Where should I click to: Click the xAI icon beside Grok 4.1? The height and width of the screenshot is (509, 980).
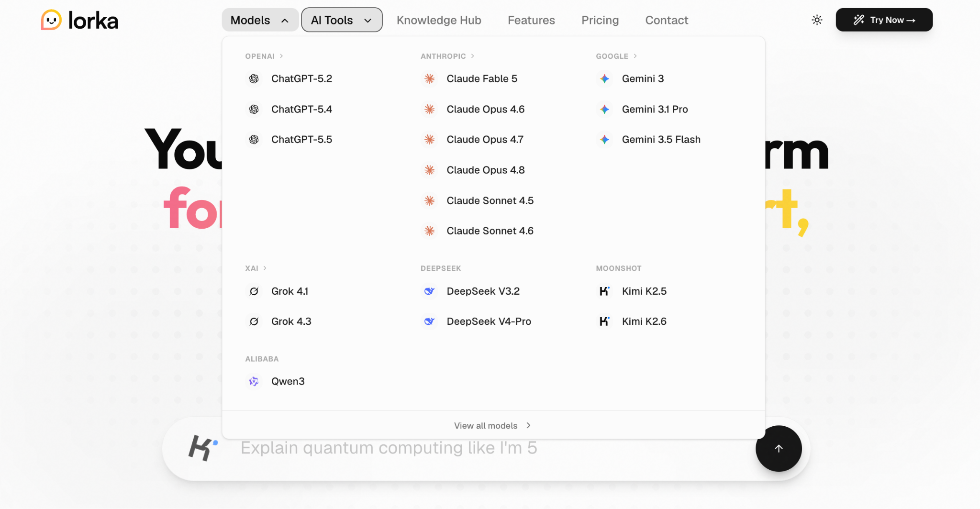pyautogui.click(x=254, y=291)
